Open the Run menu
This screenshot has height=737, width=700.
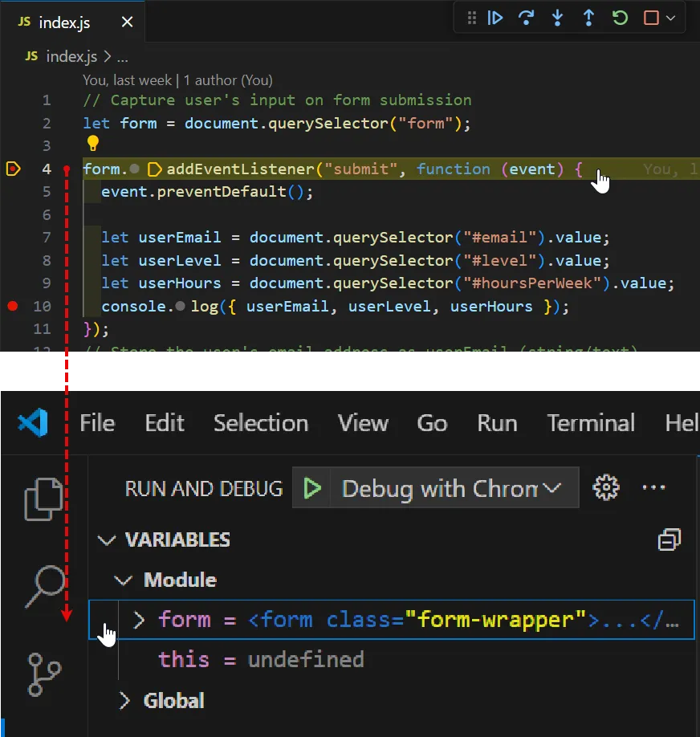point(496,423)
